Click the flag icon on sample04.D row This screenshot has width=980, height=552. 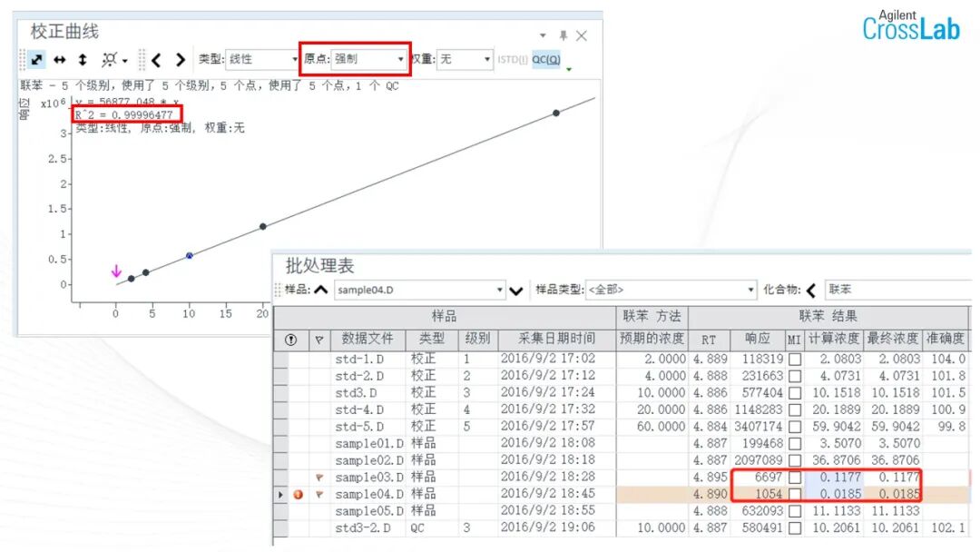coord(319,495)
